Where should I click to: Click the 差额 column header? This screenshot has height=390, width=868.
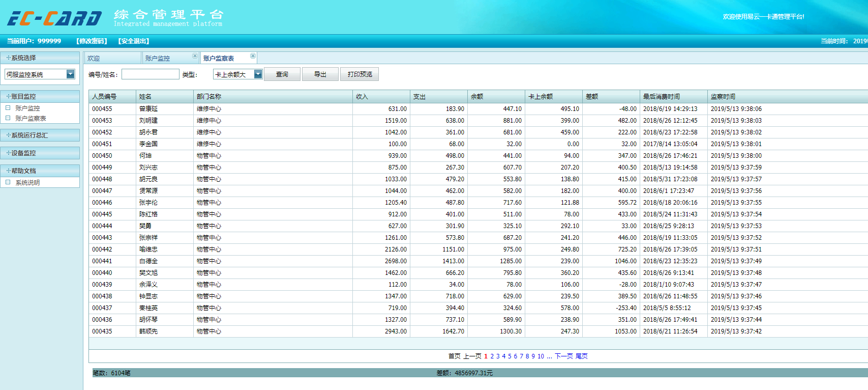(611, 97)
